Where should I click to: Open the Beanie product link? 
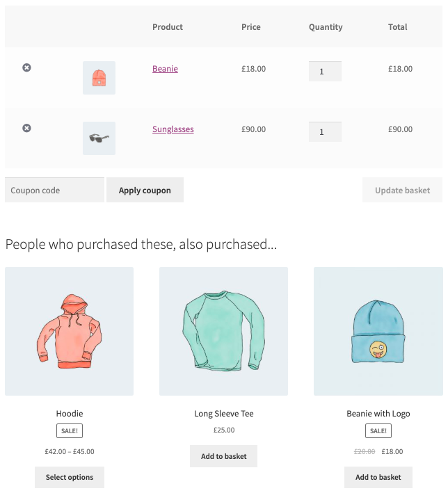(165, 69)
